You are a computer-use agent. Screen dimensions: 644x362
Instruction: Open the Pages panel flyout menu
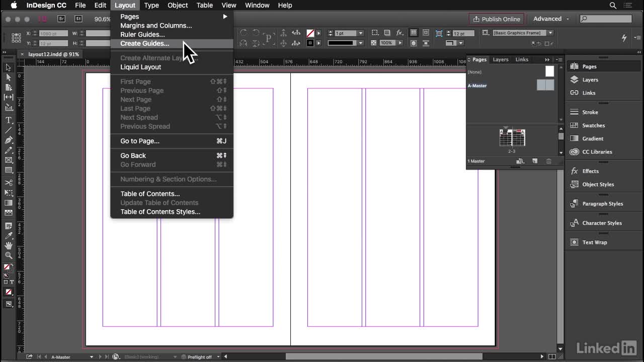[x=559, y=59]
